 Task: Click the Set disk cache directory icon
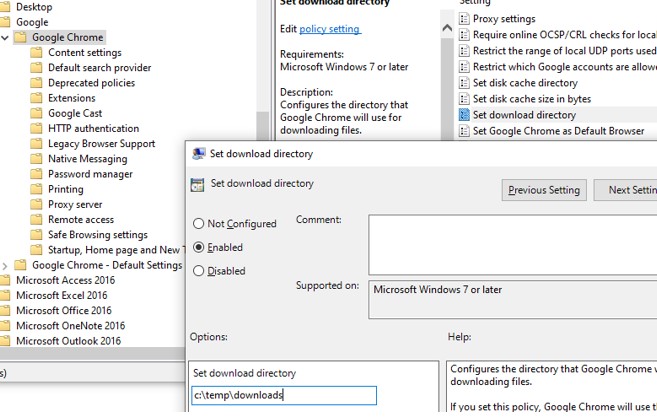464,83
